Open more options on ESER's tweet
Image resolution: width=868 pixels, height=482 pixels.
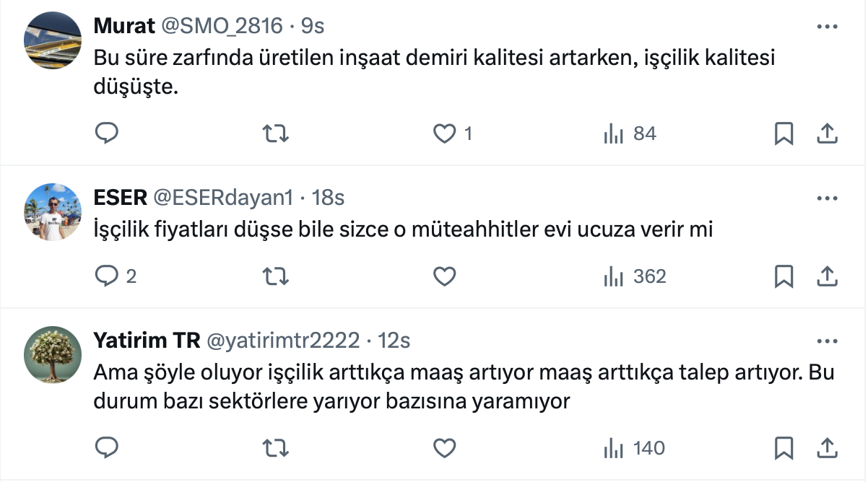coord(826,198)
